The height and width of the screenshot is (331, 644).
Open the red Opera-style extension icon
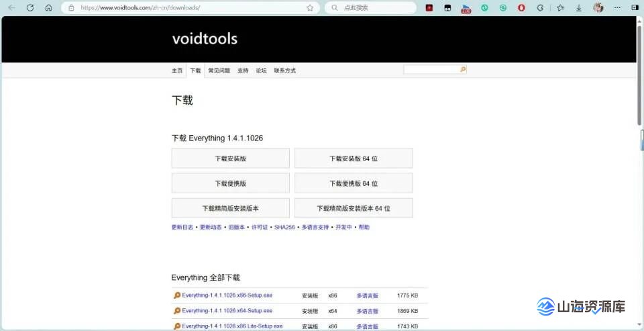click(521, 8)
